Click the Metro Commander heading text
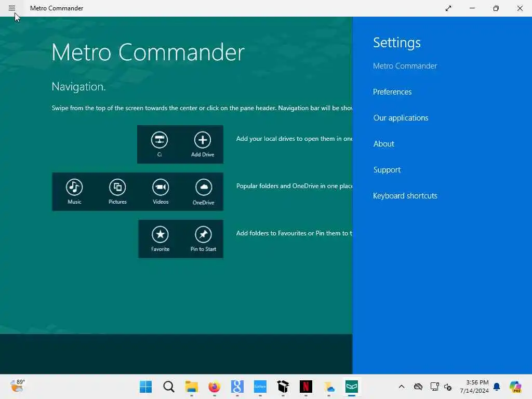Image resolution: width=532 pixels, height=399 pixels. (x=148, y=52)
